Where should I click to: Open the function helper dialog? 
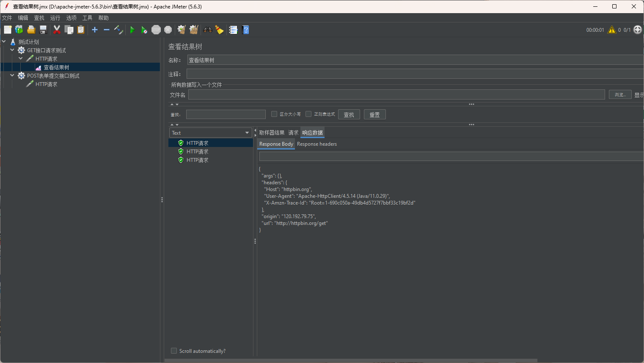pyautogui.click(x=233, y=30)
